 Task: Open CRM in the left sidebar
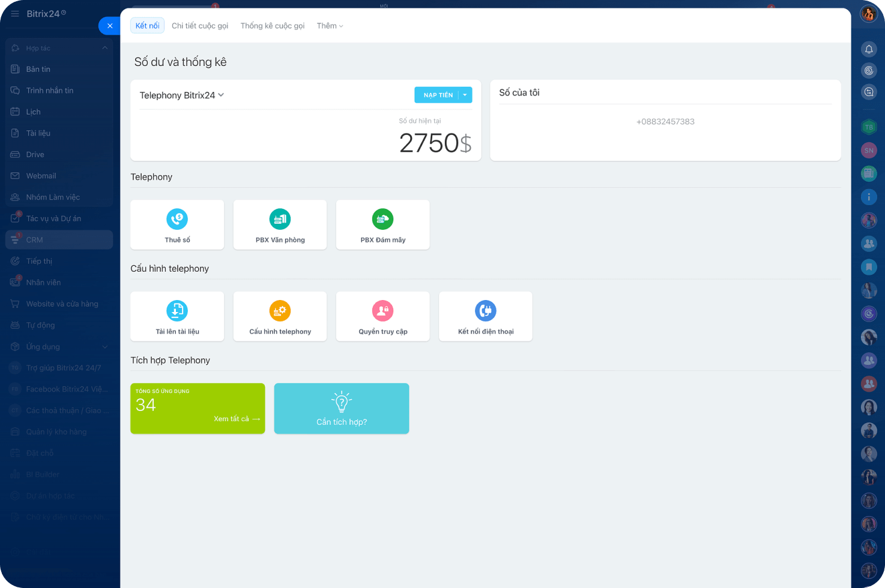pos(34,239)
